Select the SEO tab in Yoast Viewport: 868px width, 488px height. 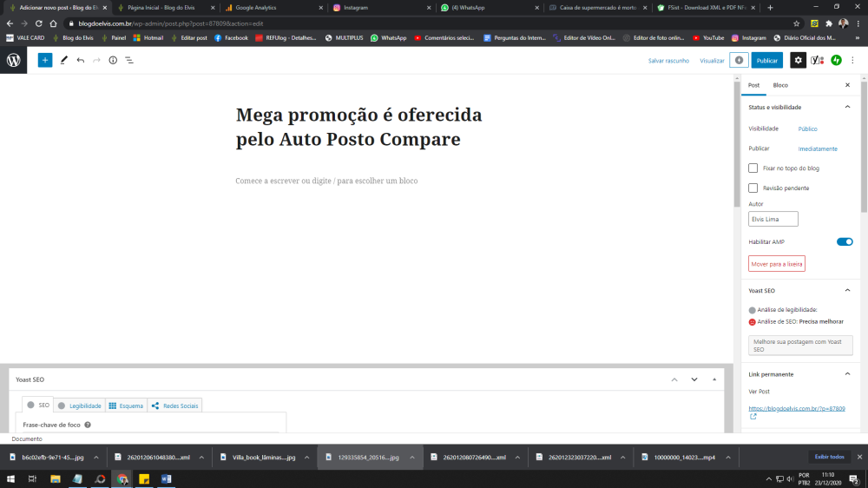point(38,406)
